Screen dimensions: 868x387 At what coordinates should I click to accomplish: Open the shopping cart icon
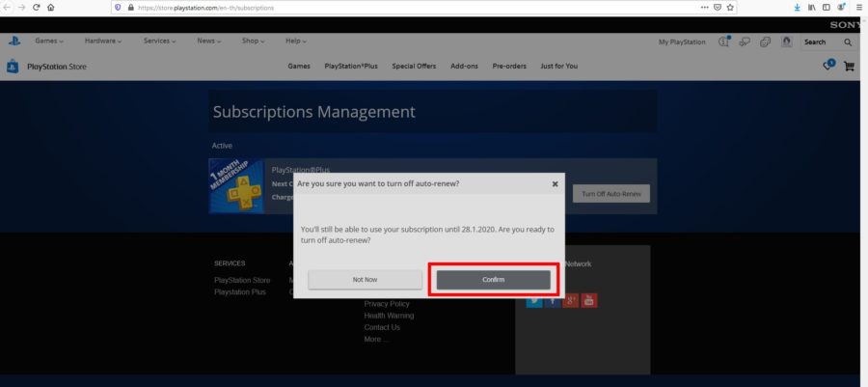[x=849, y=67]
